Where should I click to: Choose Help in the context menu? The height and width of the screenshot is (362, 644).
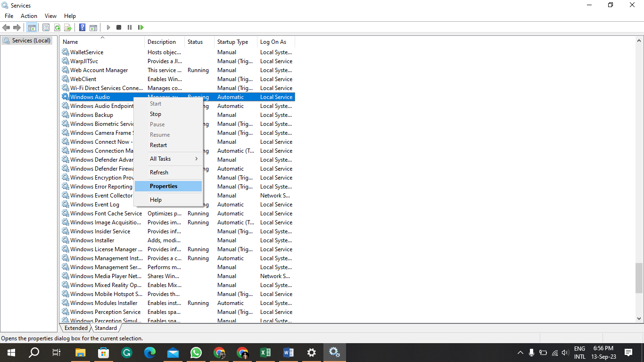[x=168, y=200]
